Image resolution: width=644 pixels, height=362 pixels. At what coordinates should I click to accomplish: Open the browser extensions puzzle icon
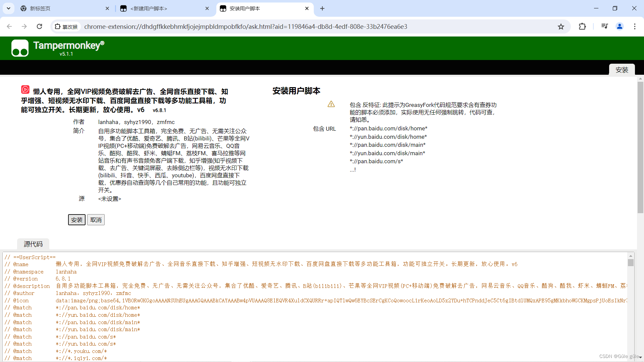[582, 26]
